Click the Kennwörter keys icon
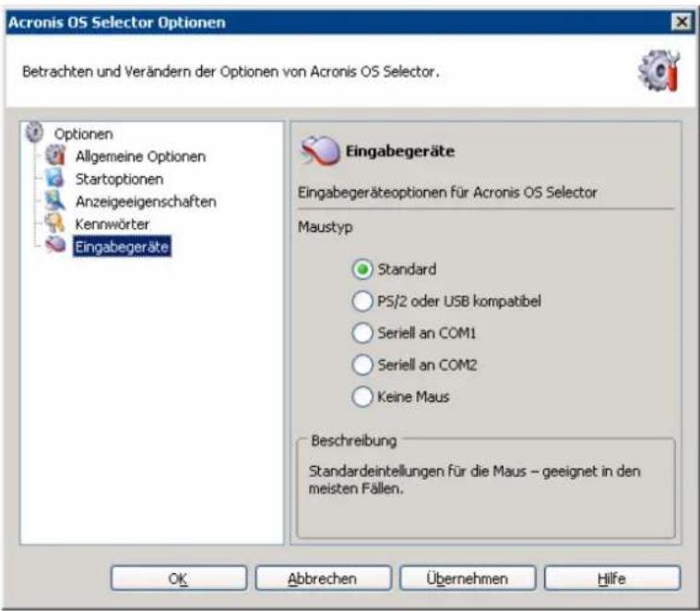Viewport: 700px width, 611px height. coord(56,222)
